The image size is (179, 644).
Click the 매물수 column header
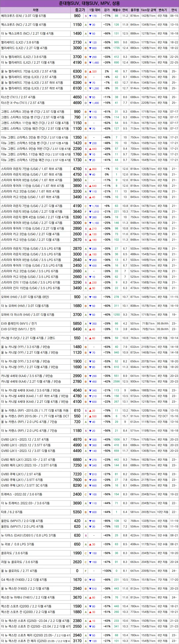(x=116, y=10)
